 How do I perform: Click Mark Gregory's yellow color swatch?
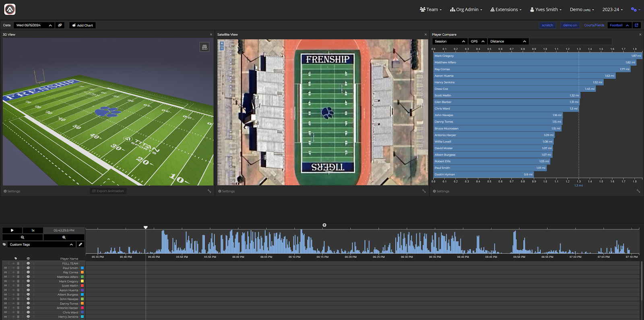(x=83, y=281)
